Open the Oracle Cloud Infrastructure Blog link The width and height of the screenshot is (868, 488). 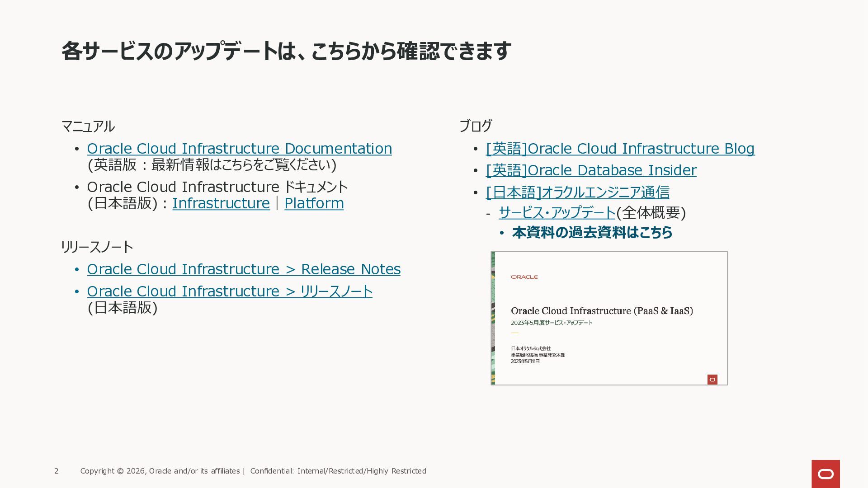point(620,149)
